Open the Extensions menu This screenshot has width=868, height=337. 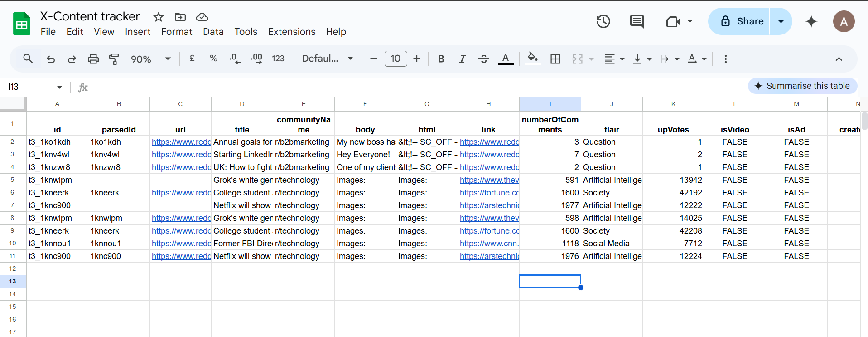tap(292, 32)
